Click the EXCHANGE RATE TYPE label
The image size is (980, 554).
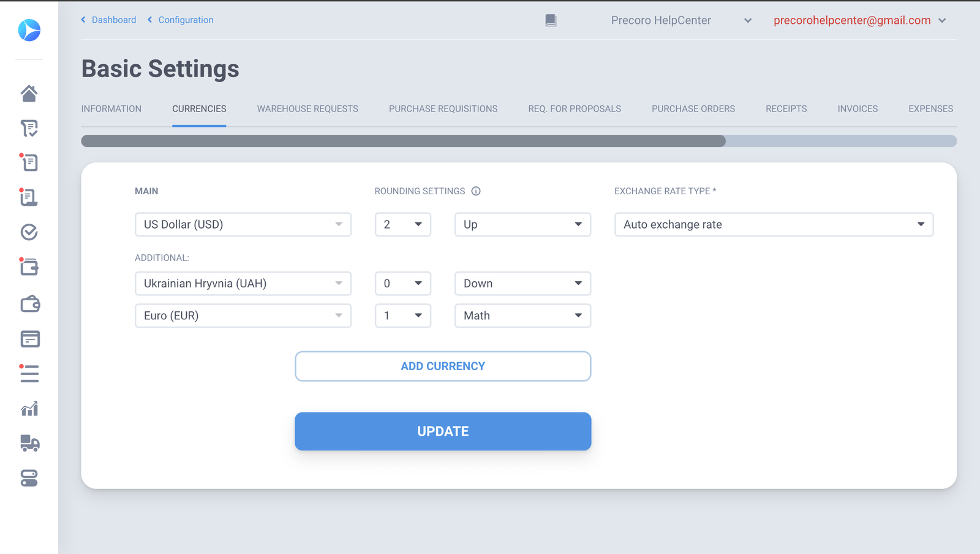pyautogui.click(x=665, y=191)
